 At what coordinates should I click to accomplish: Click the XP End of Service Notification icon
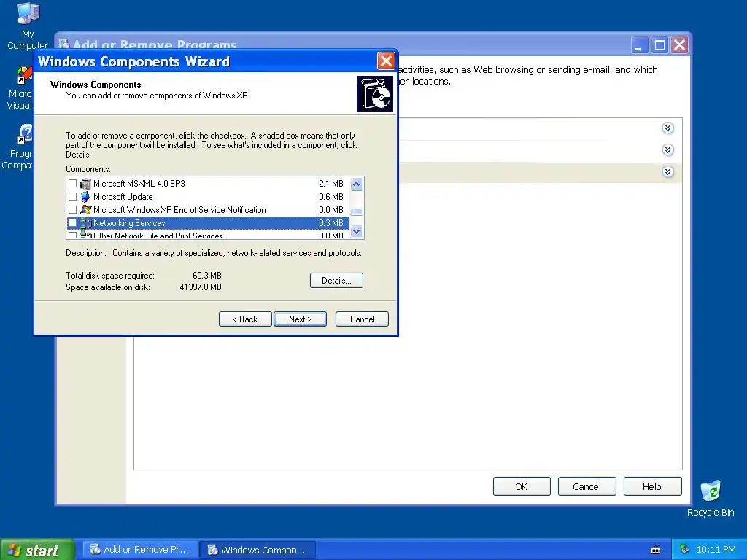[x=86, y=210]
